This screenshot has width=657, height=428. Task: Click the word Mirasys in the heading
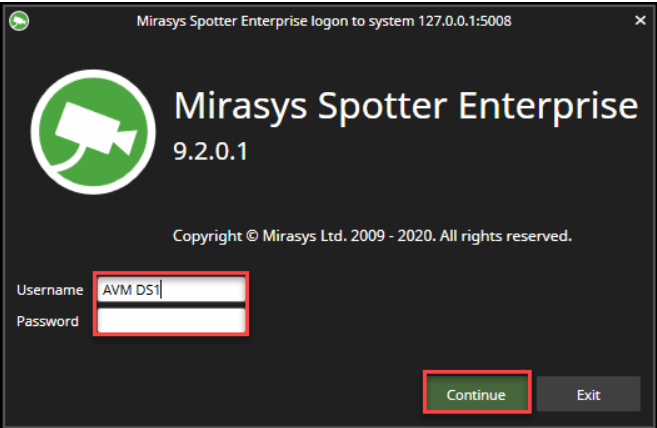(x=235, y=107)
